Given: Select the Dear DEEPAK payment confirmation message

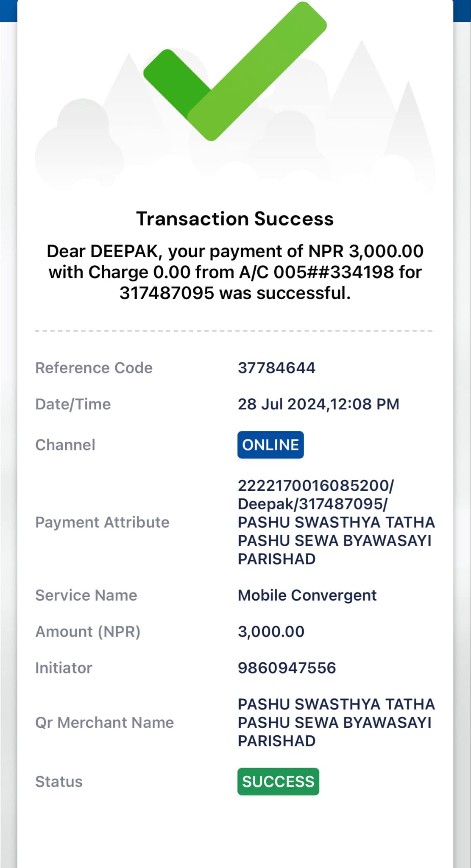Looking at the screenshot, I should (x=235, y=272).
